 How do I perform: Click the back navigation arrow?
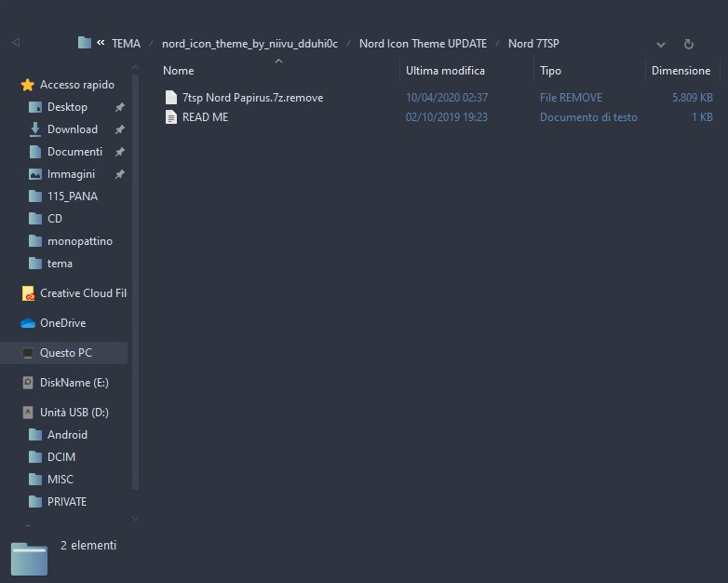(x=16, y=43)
